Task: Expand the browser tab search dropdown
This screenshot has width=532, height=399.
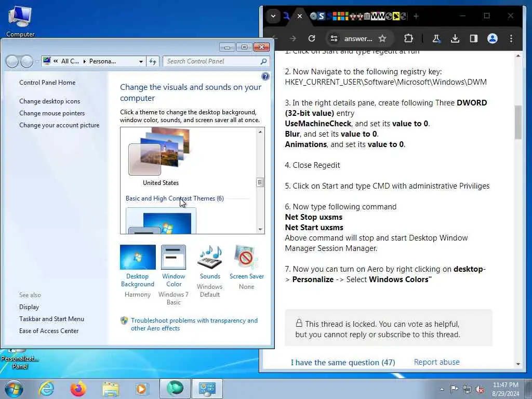Action: click(273, 16)
